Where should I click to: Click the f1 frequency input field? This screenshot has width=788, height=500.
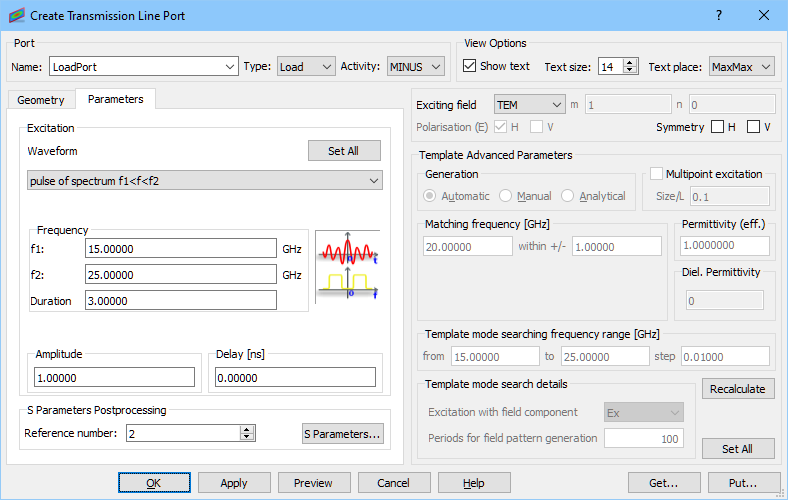tap(181, 248)
